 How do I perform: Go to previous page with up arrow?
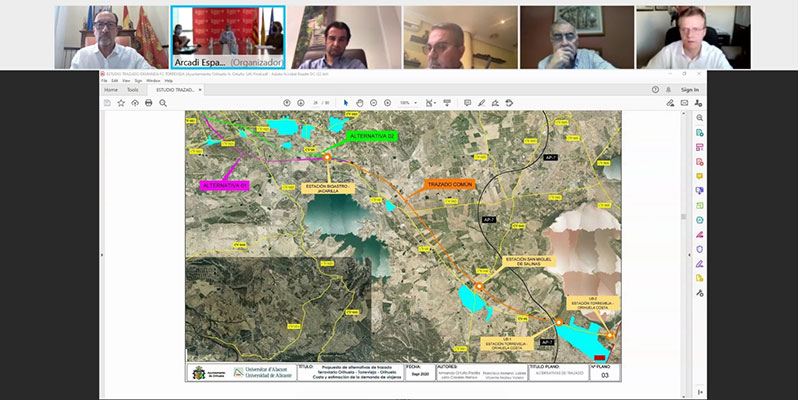click(x=286, y=102)
